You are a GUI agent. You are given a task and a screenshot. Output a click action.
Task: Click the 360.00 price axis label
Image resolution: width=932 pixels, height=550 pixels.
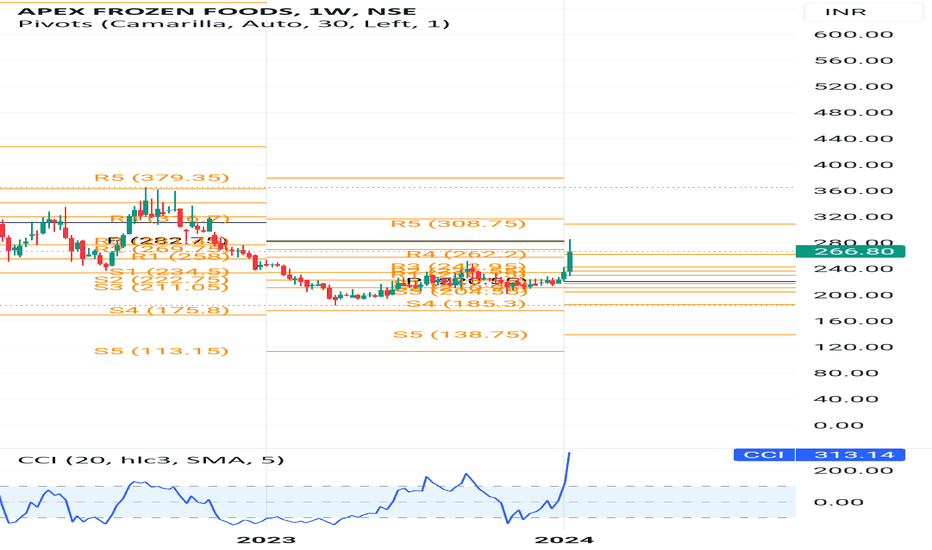(x=854, y=191)
